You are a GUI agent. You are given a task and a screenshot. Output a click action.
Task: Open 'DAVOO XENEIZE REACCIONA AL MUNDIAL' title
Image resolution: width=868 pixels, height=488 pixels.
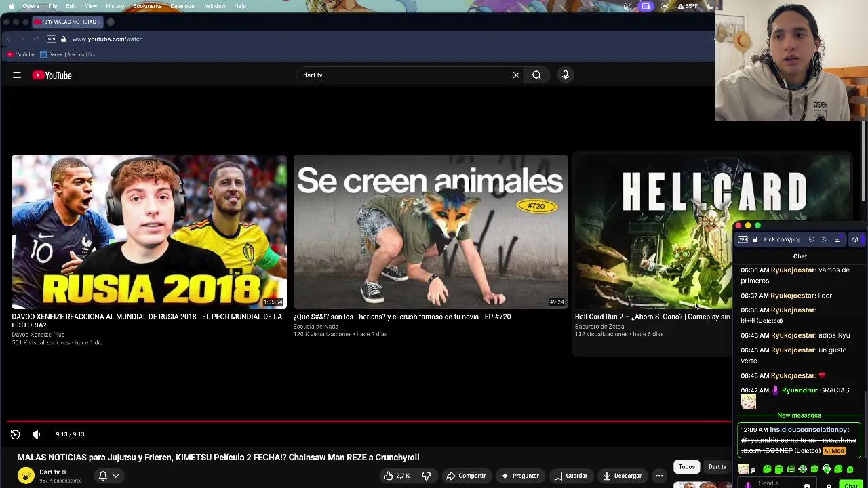coord(147,321)
